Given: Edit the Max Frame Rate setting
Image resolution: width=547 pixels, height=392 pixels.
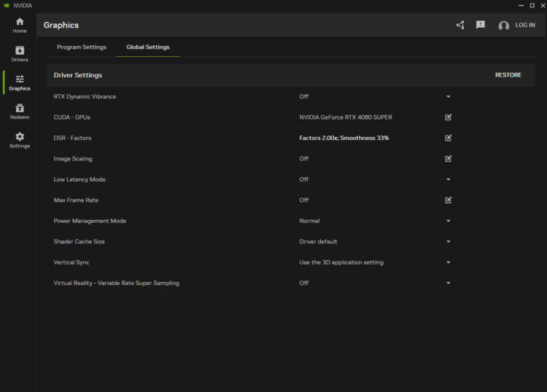Looking at the screenshot, I should pos(449,200).
